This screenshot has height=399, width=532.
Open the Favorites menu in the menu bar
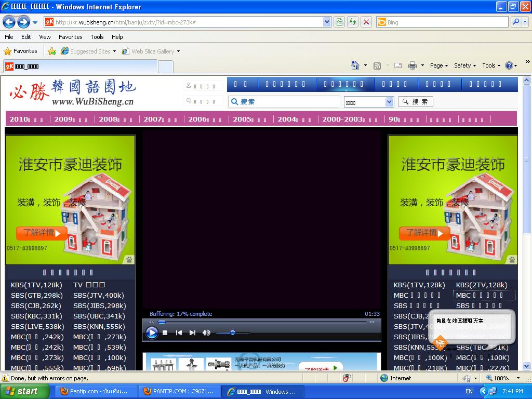71,37
